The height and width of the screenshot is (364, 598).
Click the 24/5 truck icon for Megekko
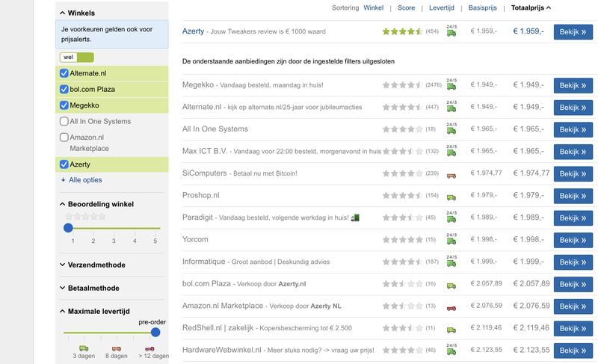coord(451,84)
